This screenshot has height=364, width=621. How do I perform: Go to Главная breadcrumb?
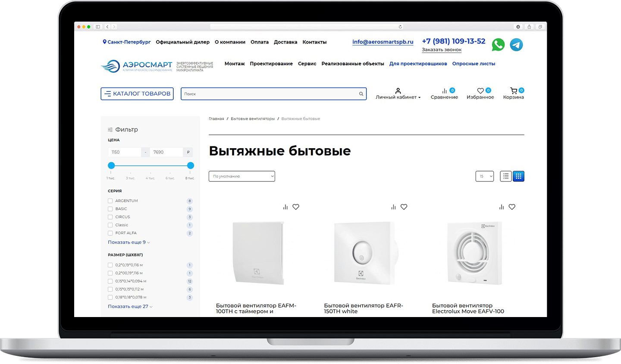[216, 119]
